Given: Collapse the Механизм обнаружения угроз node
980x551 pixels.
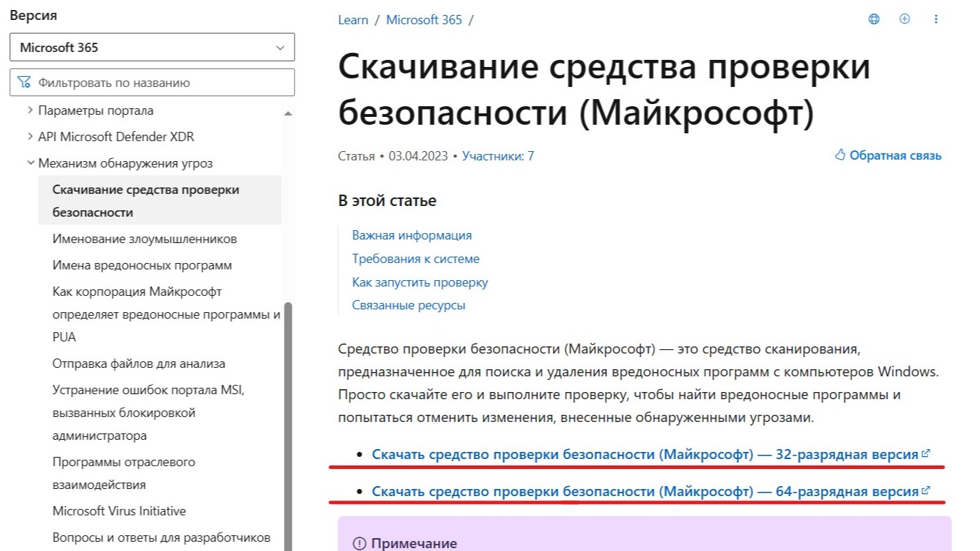Looking at the screenshot, I should pos(31,163).
